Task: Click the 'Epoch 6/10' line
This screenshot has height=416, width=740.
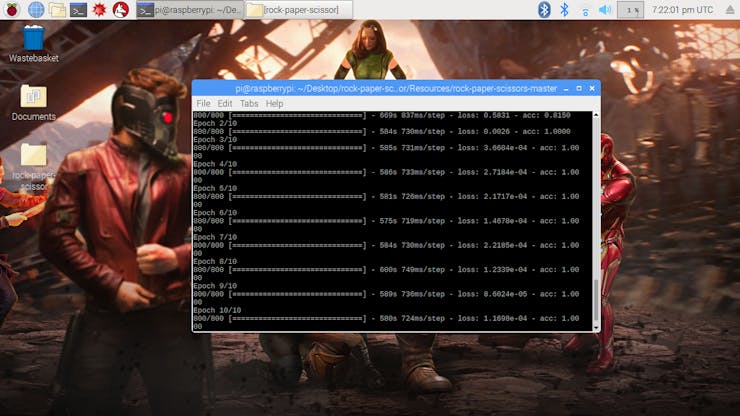Action: (x=215, y=213)
